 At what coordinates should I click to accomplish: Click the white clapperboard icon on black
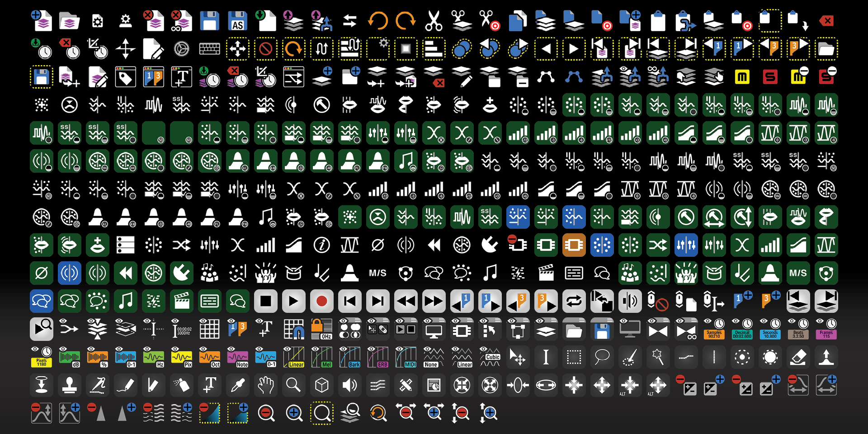546,273
